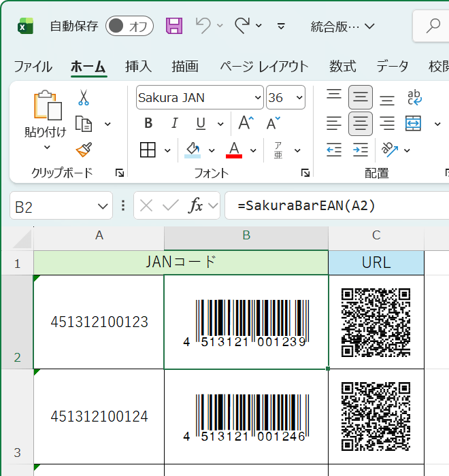Open the Copy options dropdown arrow
The image size is (449, 476).
(x=107, y=124)
